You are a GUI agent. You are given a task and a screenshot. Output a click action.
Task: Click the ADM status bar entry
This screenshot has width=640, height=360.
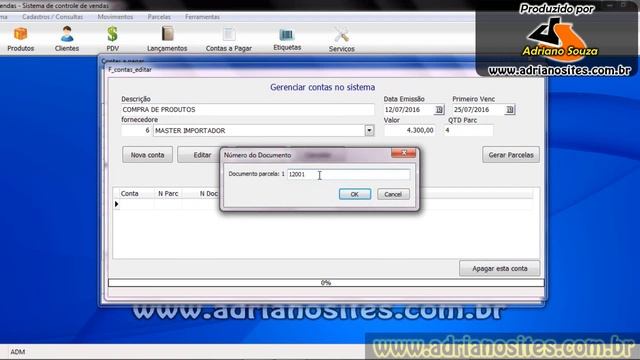[18, 351]
